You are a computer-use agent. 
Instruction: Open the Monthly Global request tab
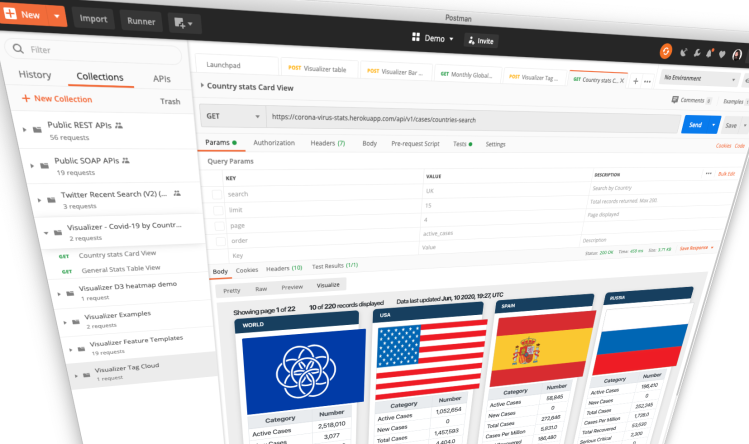coord(466,75)
